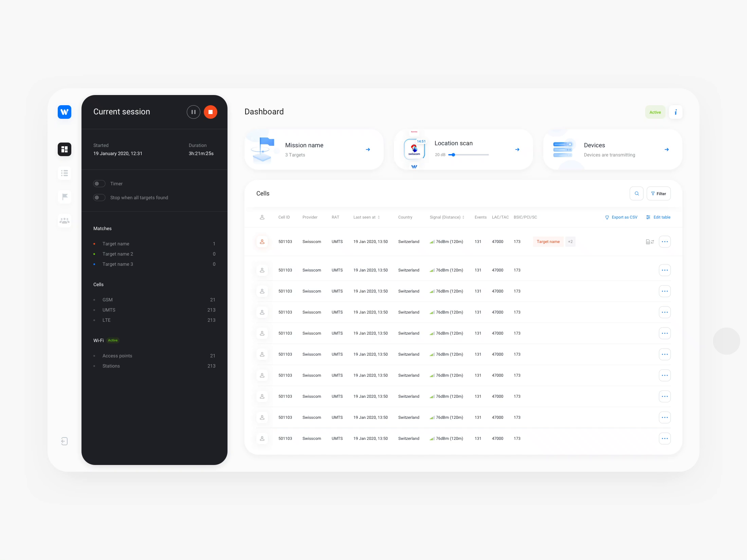Viewport: 747px width, 560px height.
Task: Sort by Last seen at column
Action: tap(366, 217)
